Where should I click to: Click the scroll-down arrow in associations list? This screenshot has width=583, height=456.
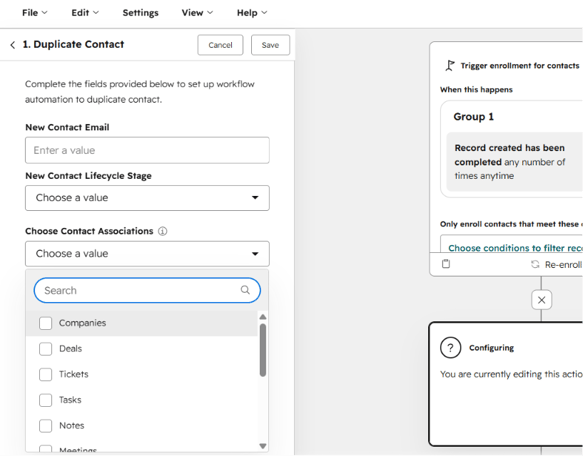[x=263, y=446]
